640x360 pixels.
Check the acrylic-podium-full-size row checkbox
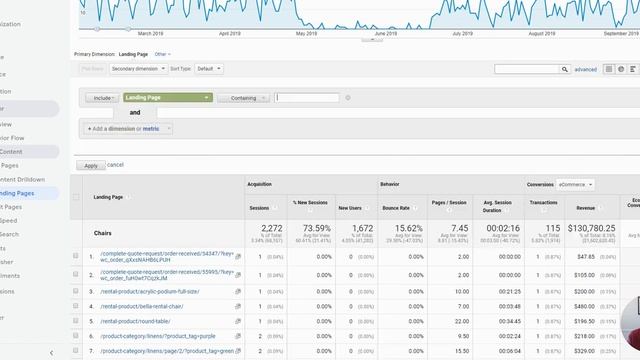pyautogui.click(x=76, y=291)
